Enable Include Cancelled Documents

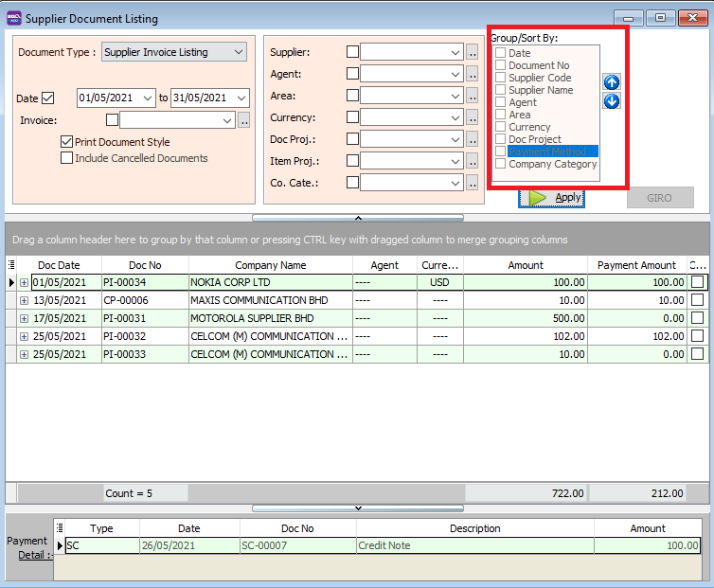(66, 158)
